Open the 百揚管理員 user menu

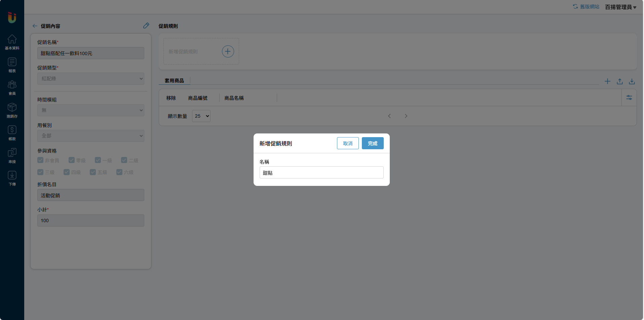pyautogui.click(x=620, y=7)
